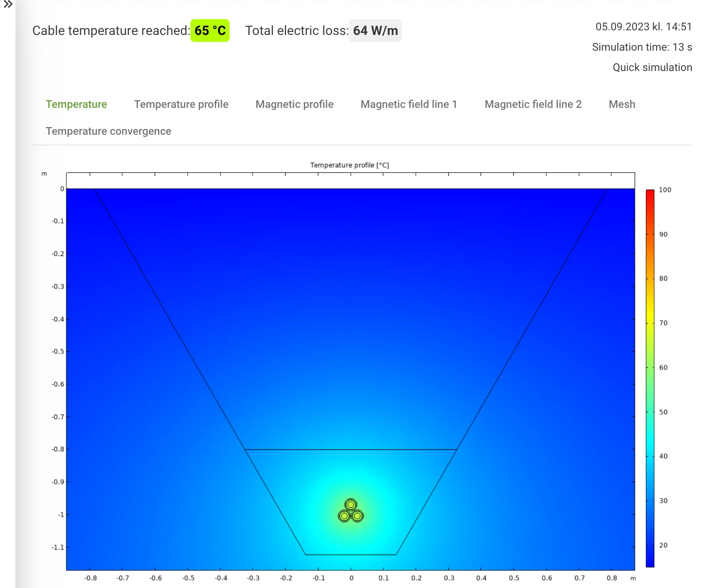Click the 05.09.2023 timestamp
The height and width of the screenshot is (588, 701).
coord(643,27)
